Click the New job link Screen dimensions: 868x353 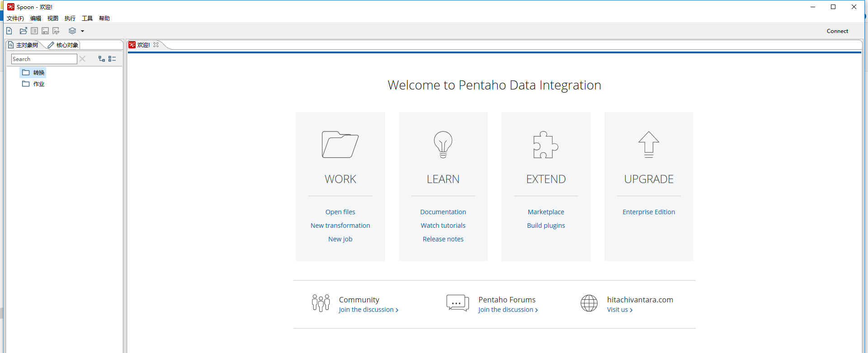click(x=340, y=239)
